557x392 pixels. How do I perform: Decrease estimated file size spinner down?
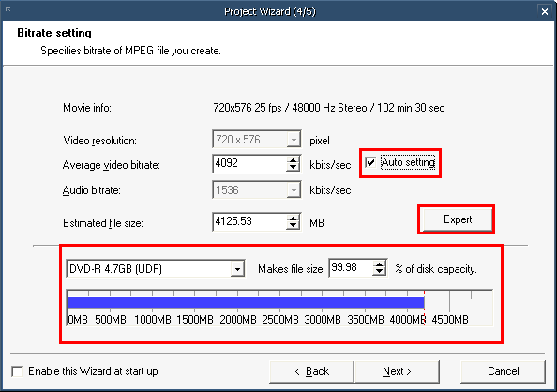(x=293, y=226)
